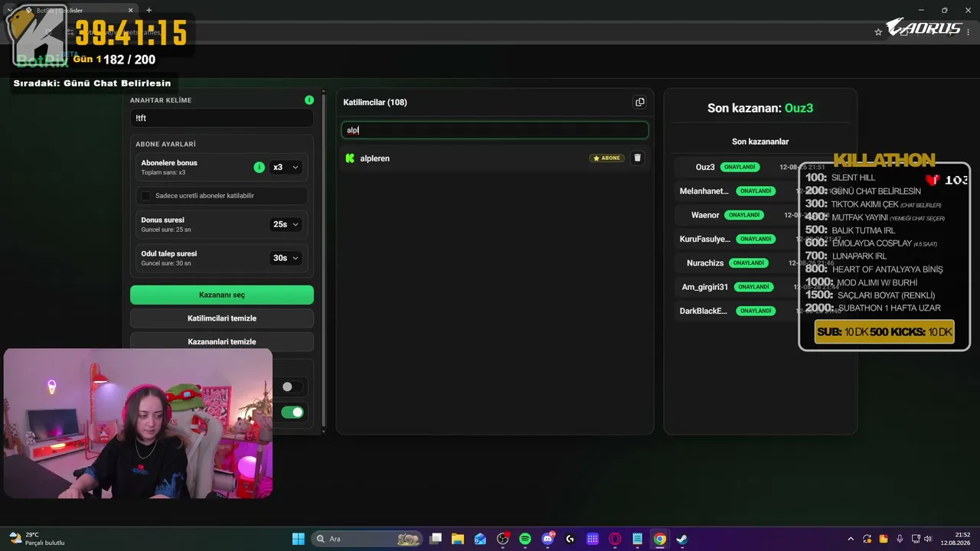
Task: Open Outlook from the taskbar
Action: coord(480,539)
